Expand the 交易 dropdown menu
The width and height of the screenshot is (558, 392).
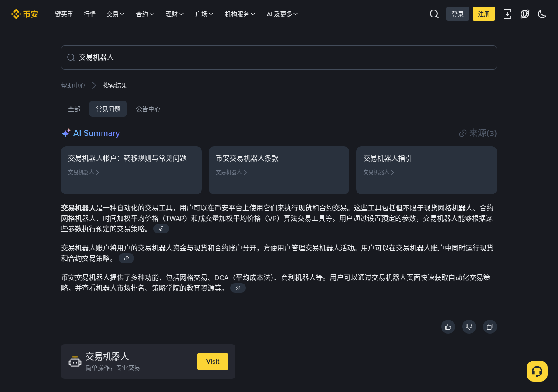click(116, 14)
